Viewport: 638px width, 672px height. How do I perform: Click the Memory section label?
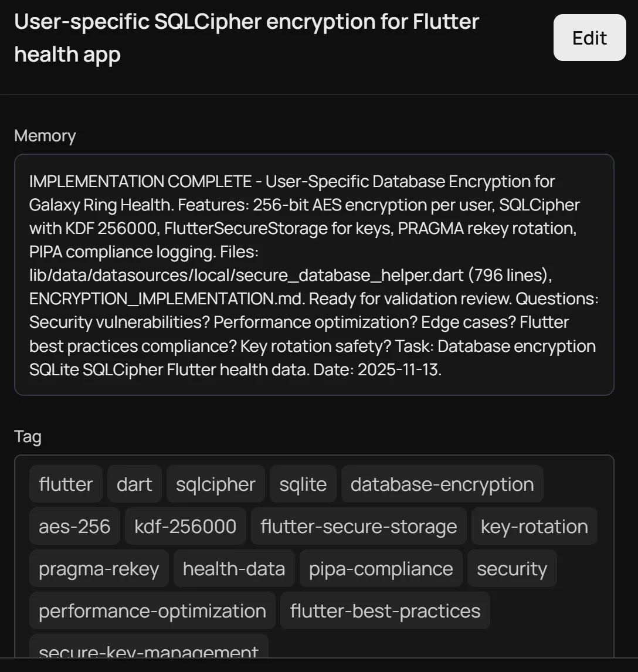coord(45,135)
